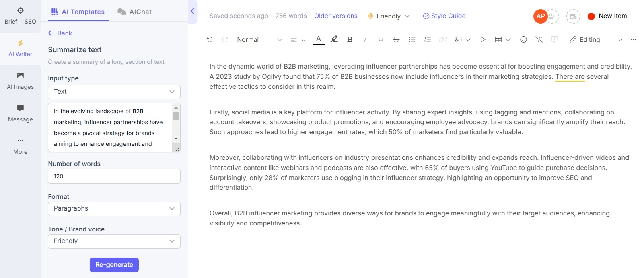The image size is (644, 278).
Task: Collapse the left panel with chevron
Action: (x=192, y=11)
